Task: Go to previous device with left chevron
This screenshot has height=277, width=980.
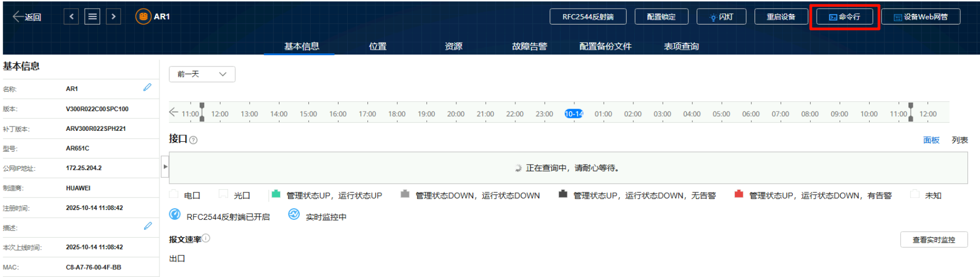Action: click(72, 17)
